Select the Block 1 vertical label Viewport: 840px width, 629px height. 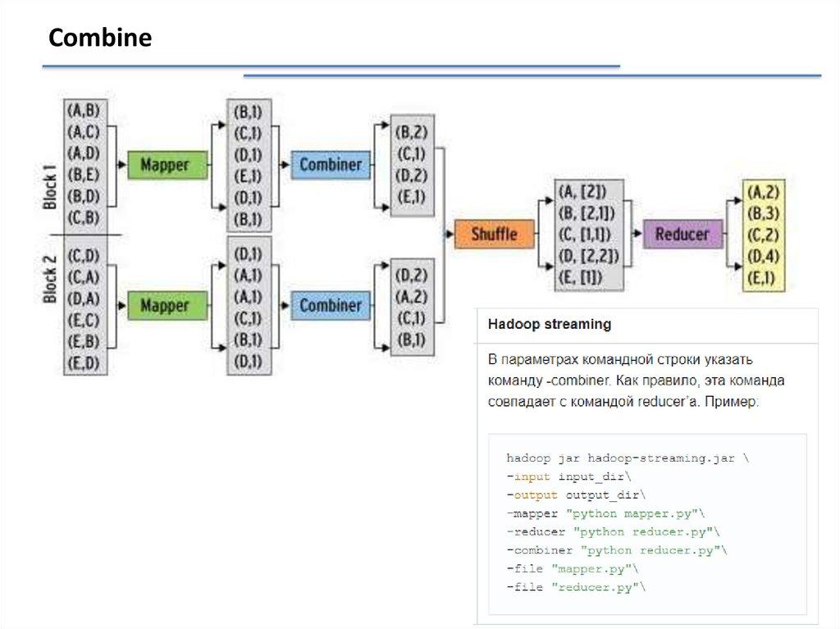coord(50,188)
